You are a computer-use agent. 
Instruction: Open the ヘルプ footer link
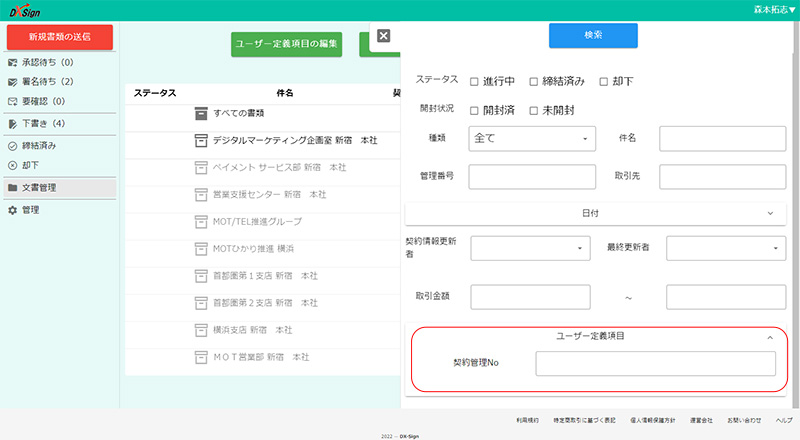(784, 420)
